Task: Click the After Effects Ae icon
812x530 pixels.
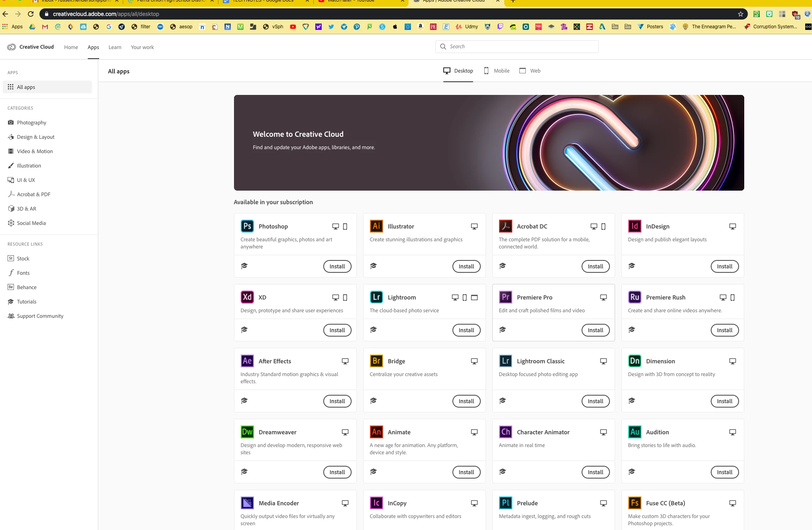Action: (247, 361)
